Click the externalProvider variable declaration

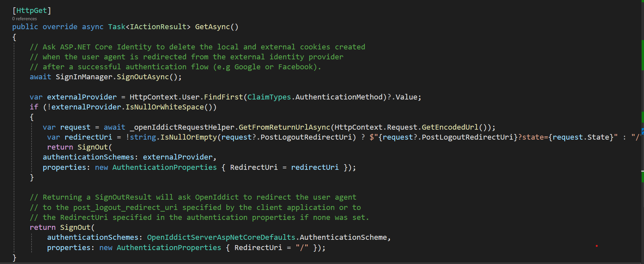pos(81,97)
